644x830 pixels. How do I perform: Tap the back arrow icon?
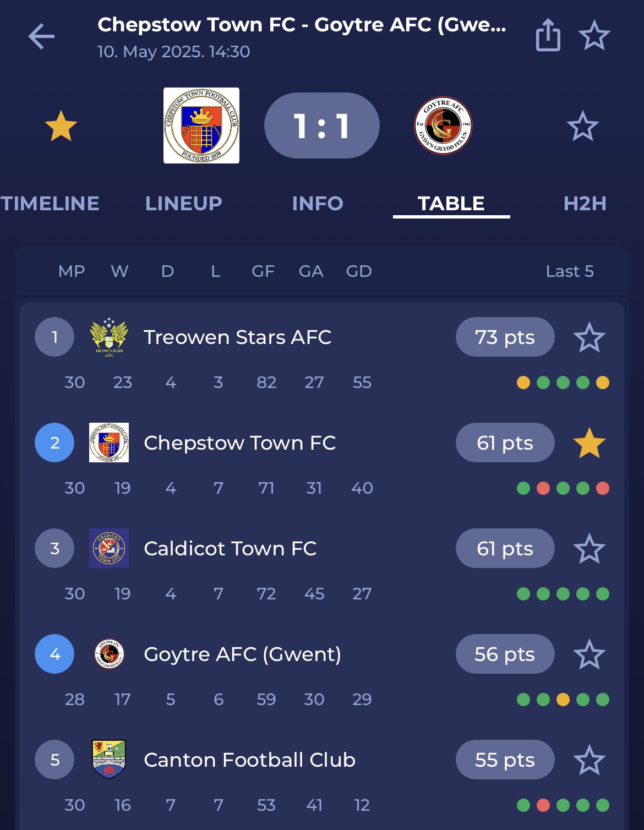pyautogui.click(x=41, y=37)
